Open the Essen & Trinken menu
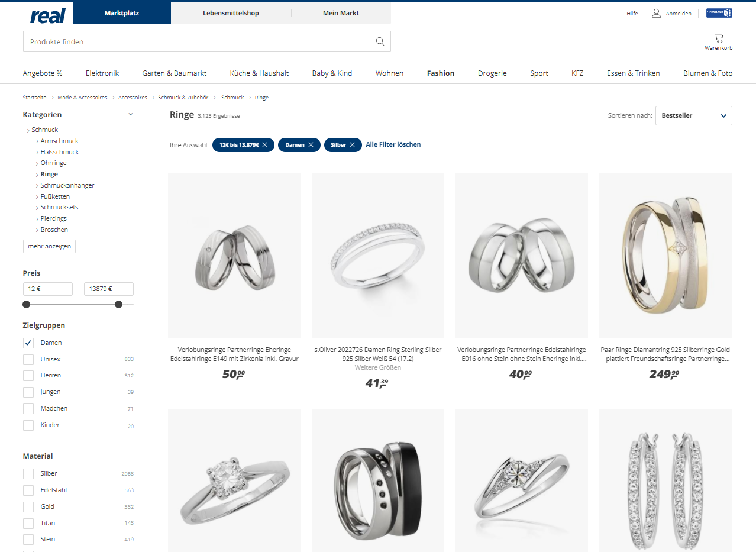The width and height of the screenshot is (756, 552). (x=634, y=73)
